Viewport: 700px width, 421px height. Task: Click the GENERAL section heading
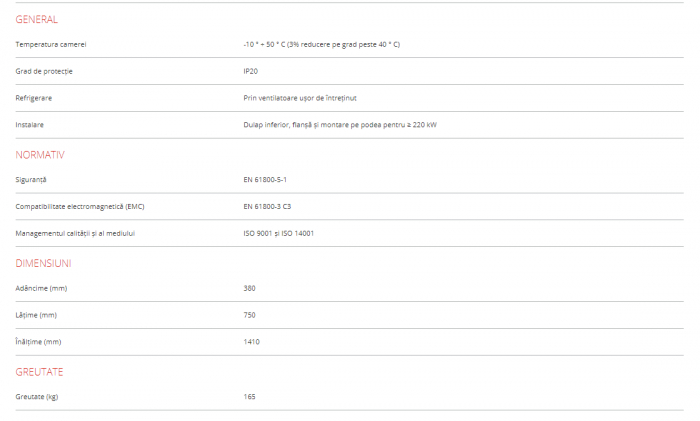point(37,19)
